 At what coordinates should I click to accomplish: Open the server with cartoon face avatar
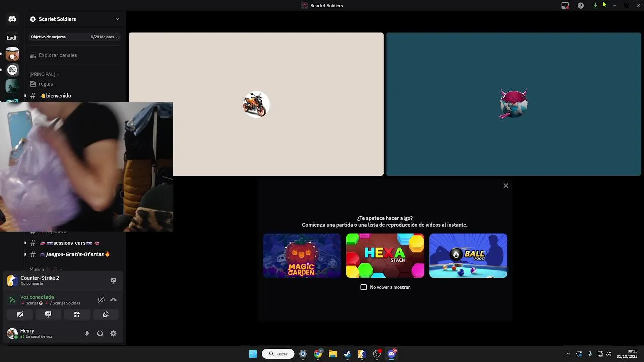coord(12,54)
